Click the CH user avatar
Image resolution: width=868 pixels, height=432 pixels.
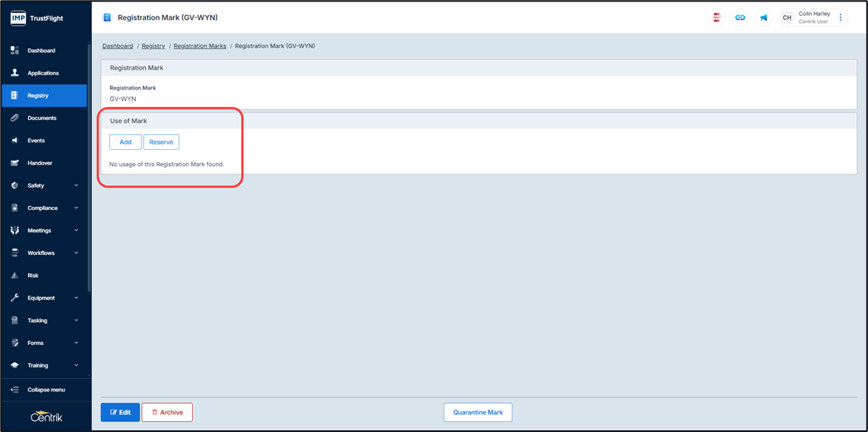pyautogui.click(x=787, y=17)
